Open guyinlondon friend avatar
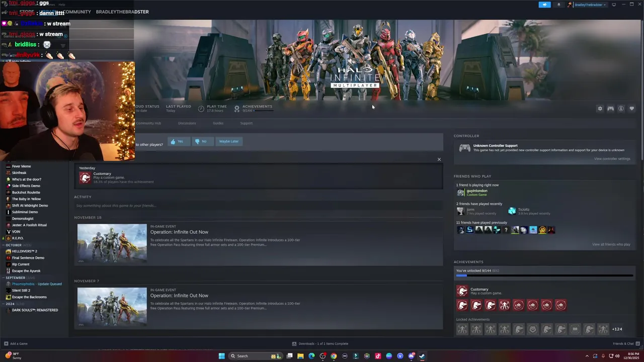 tap(460, 193)
